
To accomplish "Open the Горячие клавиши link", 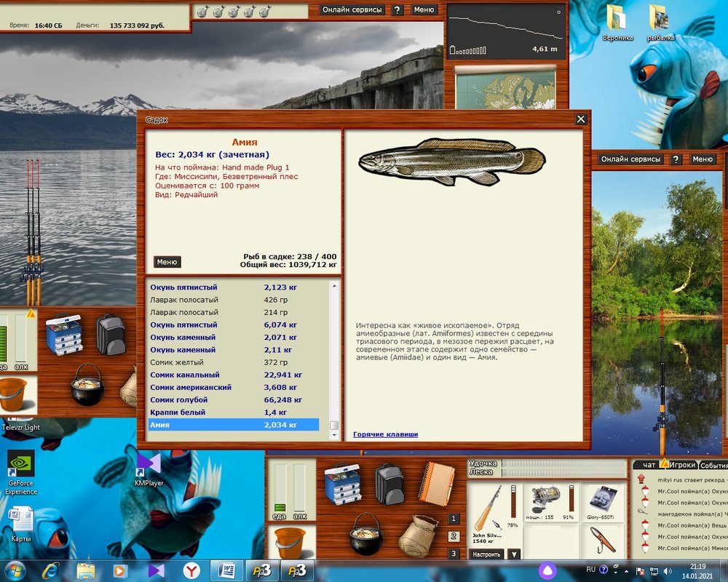I will pyautogui.click(x=385, y=434).
